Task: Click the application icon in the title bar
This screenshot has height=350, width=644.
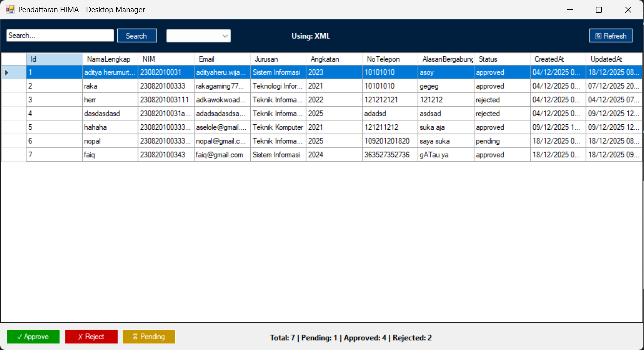Action: point(10,9)
